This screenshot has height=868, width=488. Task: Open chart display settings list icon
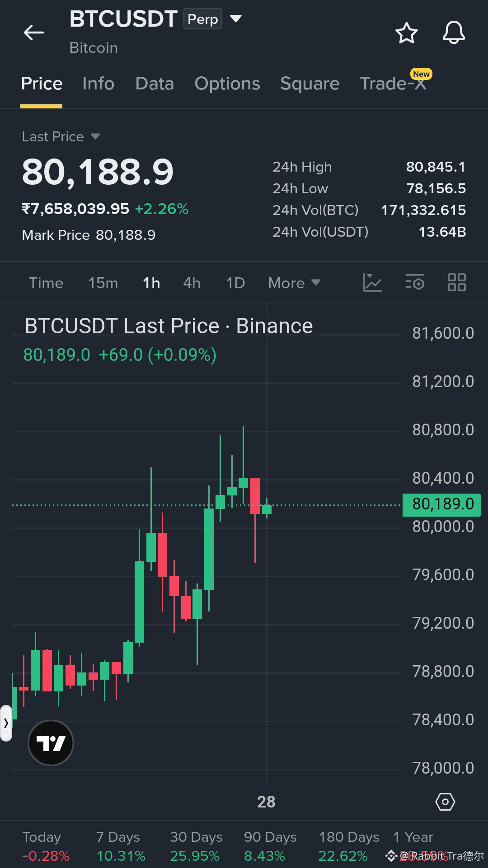[x=414, y=283]
